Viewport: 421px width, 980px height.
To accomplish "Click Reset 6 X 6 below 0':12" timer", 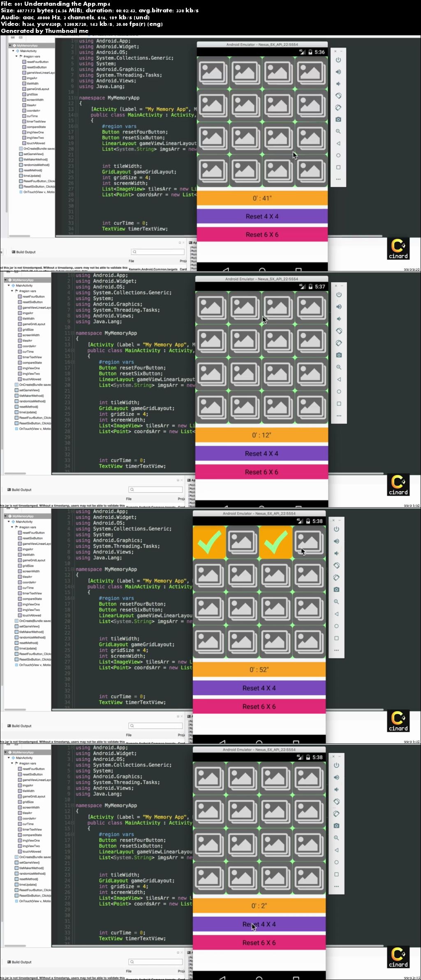I will pyautogui.click(x=261, y=472).
